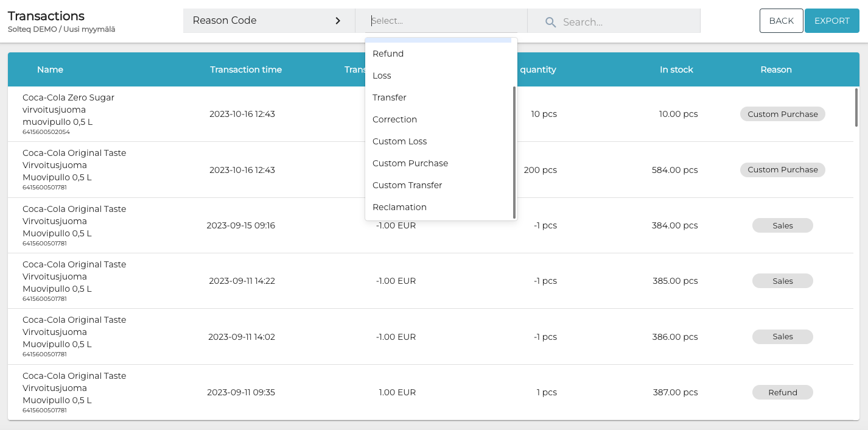Click the Custom Purchase reason tag on Coca-Cola Zero row
Image resolution: width=868 pixels, height=430 pixels.
pyautogui.click(x=782, y=114)
